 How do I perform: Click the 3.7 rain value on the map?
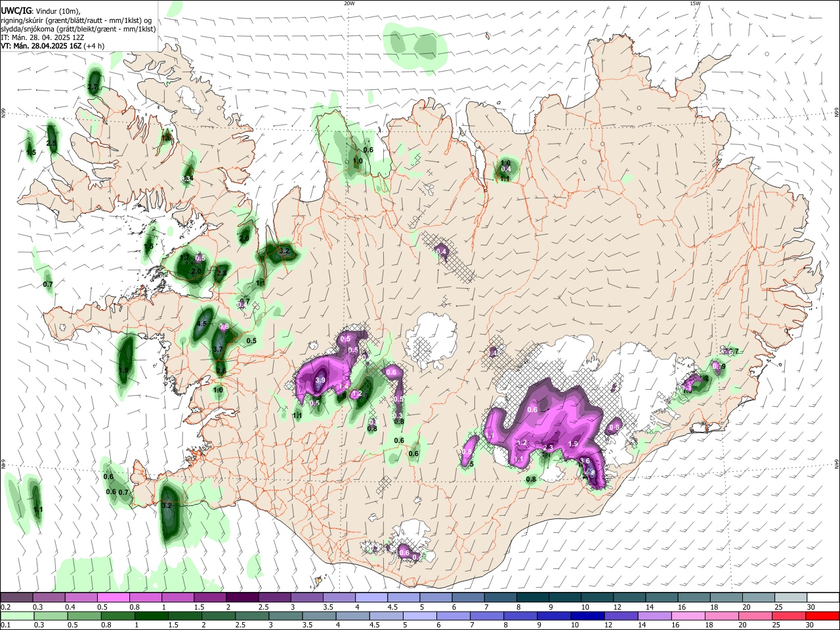pyautogui.click(x=219, y=349)
